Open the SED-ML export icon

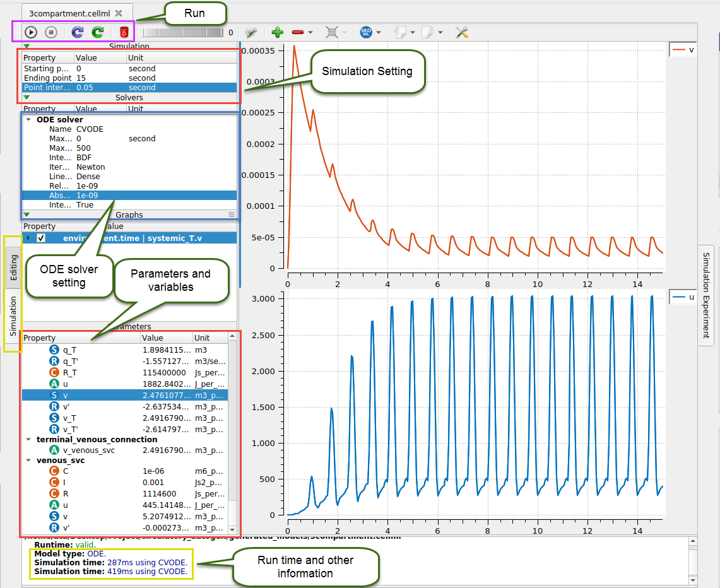coord(366,32)
